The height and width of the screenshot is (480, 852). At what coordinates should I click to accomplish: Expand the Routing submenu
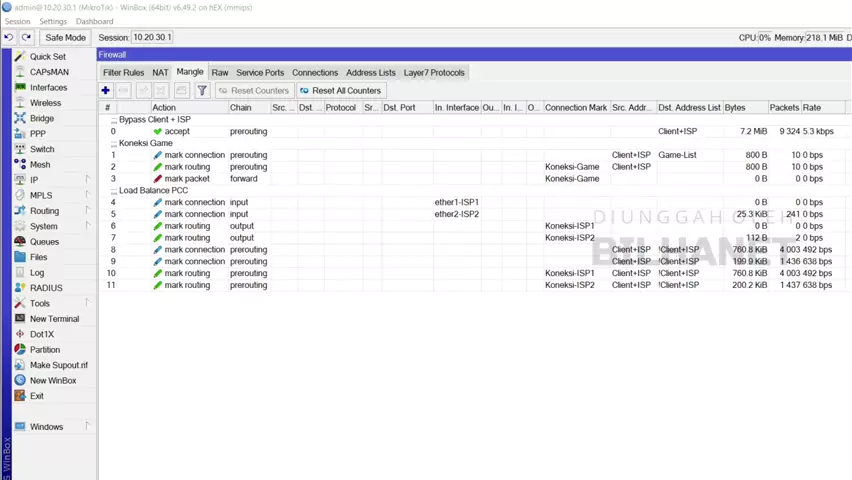coord(44,211)
